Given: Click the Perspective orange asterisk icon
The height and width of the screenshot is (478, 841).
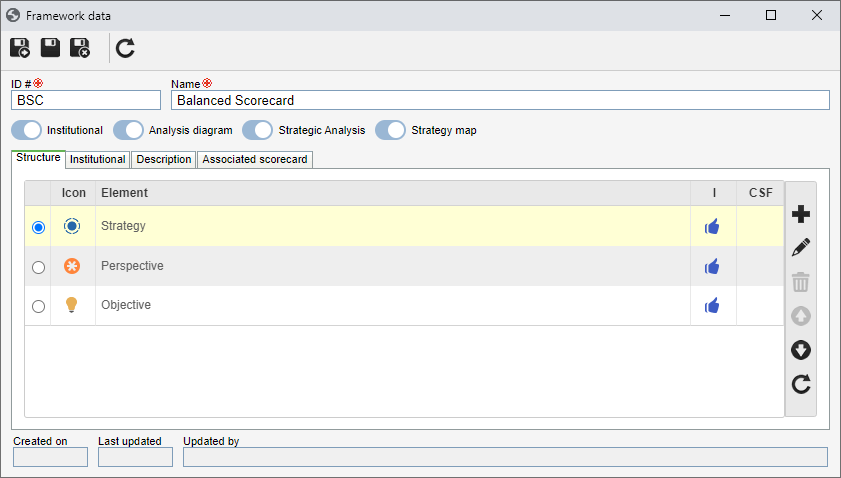Looking at the screenshot, I should pos(72,266).
